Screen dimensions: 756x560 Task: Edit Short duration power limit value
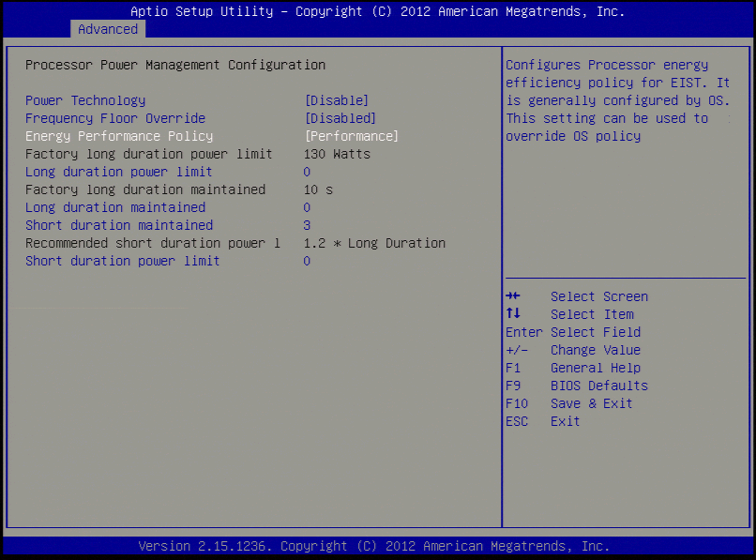(x=307, y=261)
